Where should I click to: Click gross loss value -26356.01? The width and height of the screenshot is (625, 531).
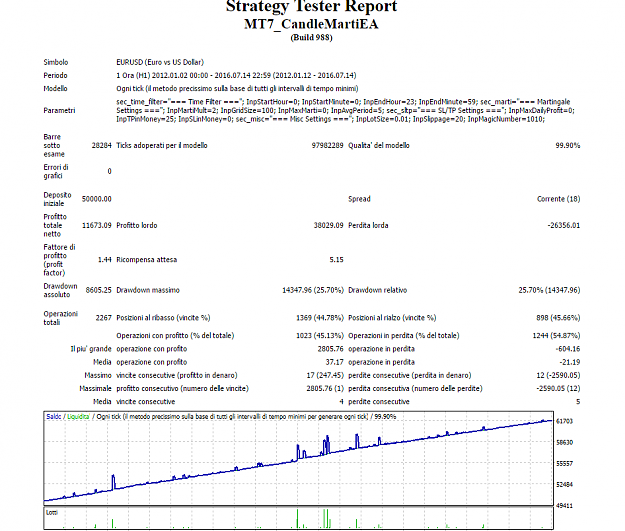564,225
